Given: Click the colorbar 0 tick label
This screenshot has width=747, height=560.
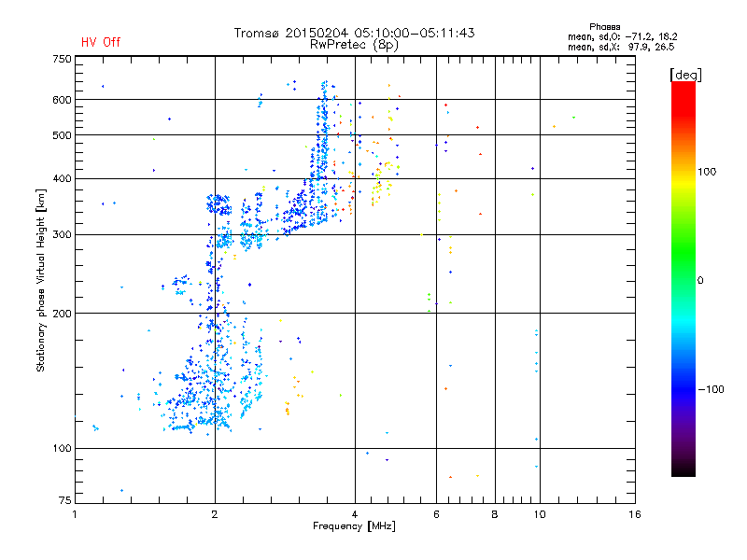Looking at the screenshot, I should 700,281.
